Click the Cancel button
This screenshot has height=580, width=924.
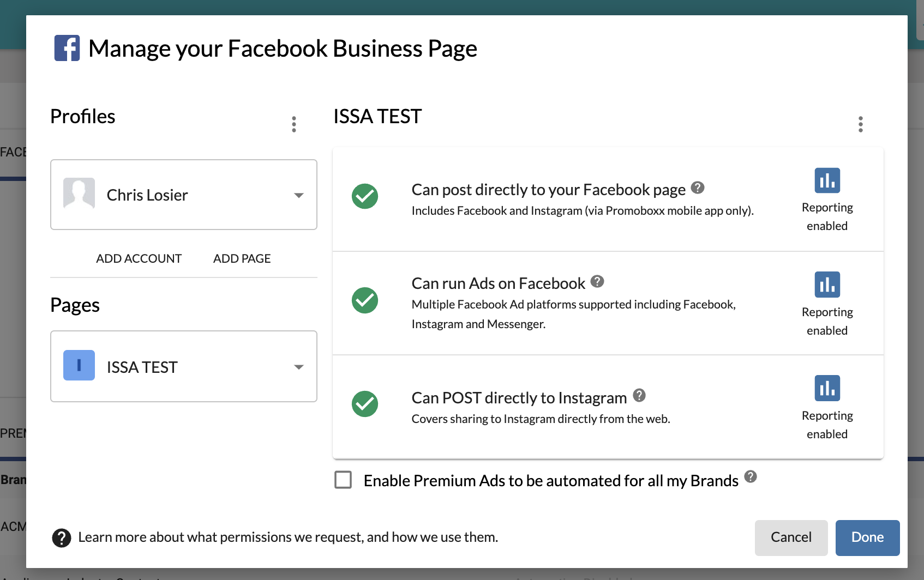click(790, 537)
